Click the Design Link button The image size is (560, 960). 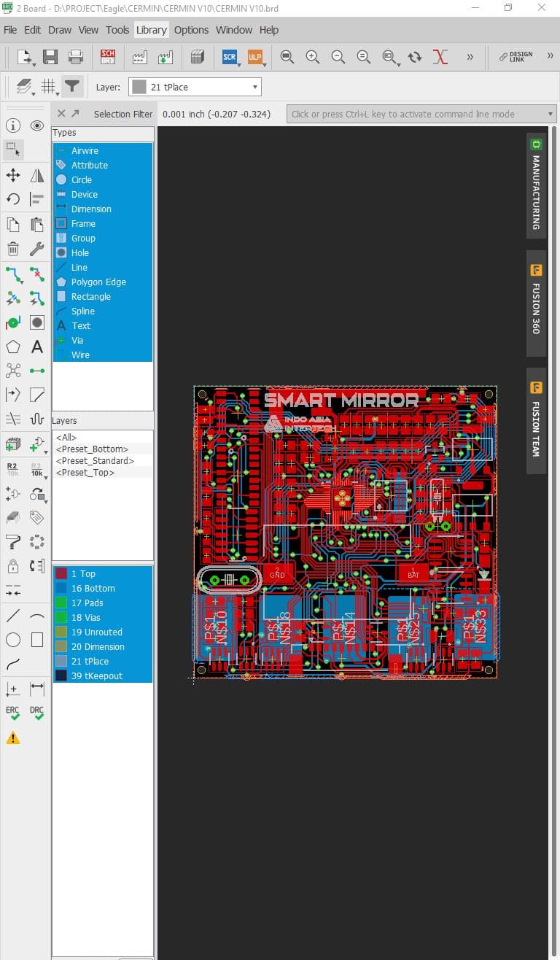point(516,57)
